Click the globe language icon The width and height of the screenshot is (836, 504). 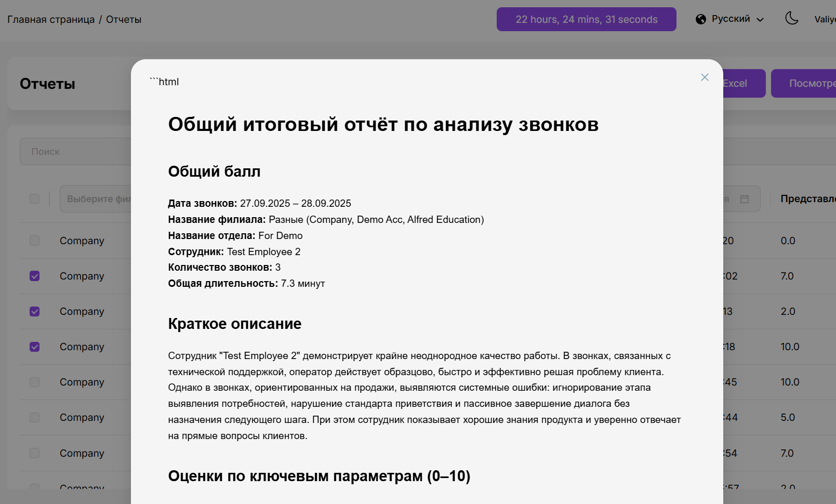point(701,19)
